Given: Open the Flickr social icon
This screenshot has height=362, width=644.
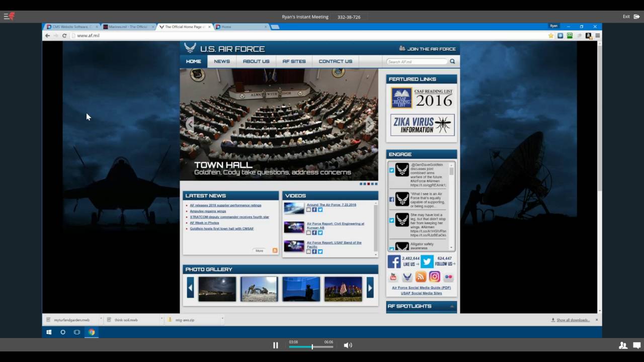Looking at the screenshot, I should (448, 277).
